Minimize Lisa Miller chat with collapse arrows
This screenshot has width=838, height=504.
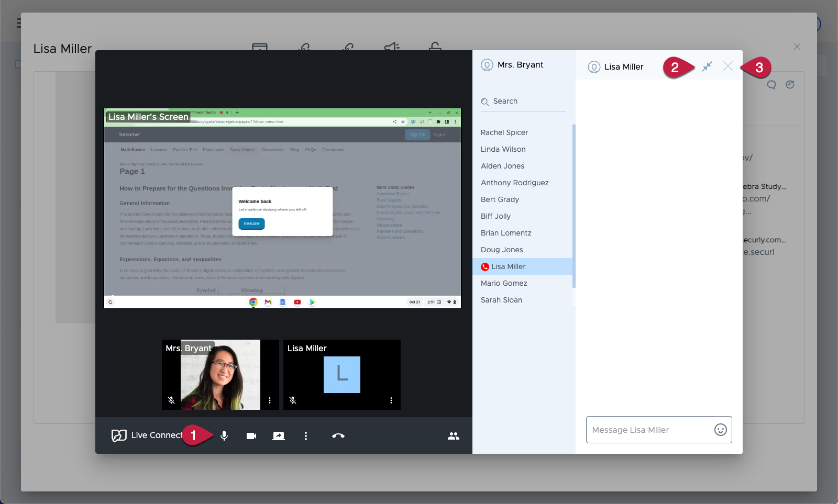point(707,66)
